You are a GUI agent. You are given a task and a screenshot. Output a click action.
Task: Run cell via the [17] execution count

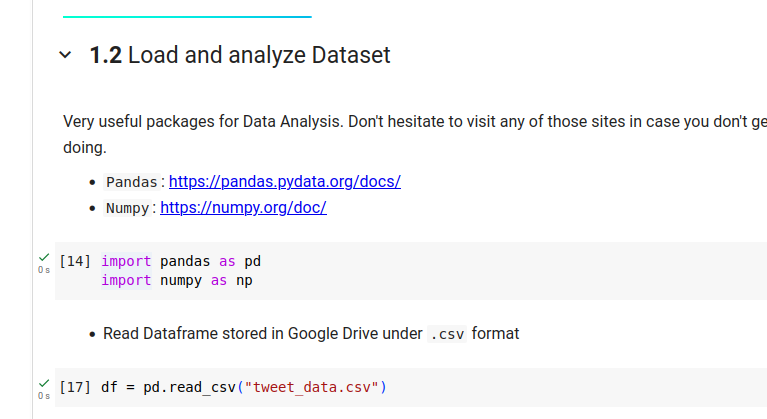click(76, 387)
